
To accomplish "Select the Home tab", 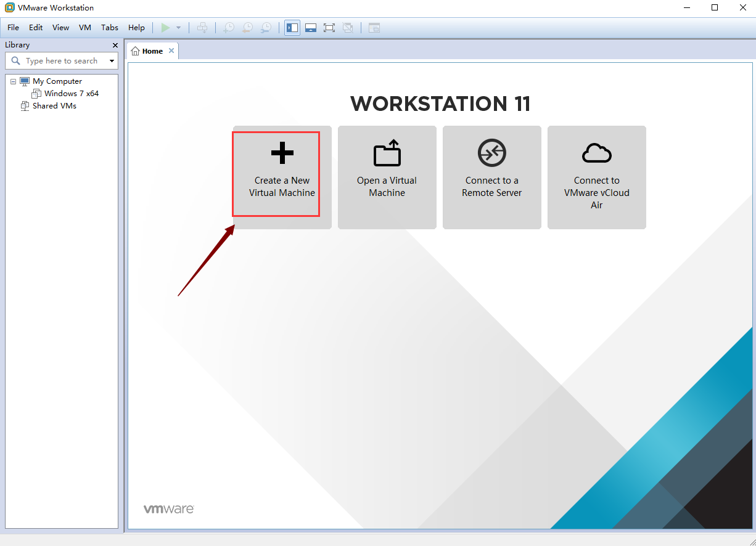I will pyautogui.click(x=148, y=51).
